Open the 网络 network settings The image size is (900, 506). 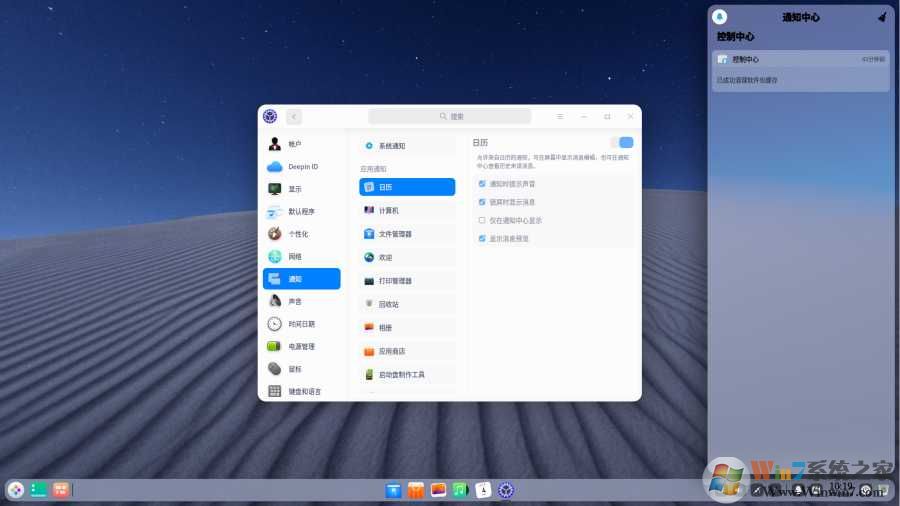(x=301, y=256)
